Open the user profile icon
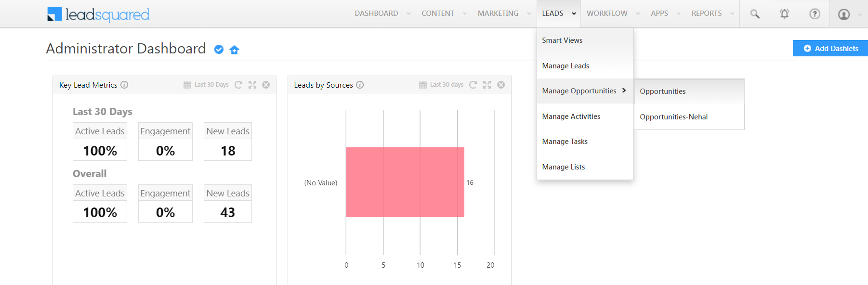868x285 pixels. point(844,14)
